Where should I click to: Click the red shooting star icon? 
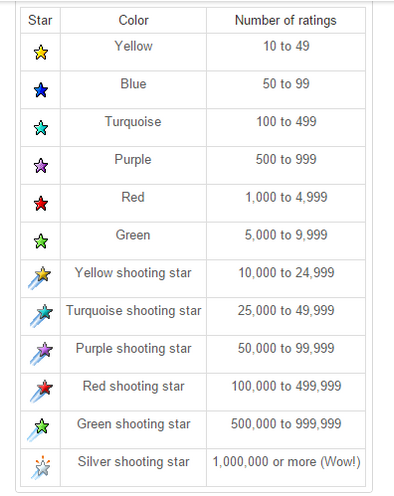click(40, 391)
